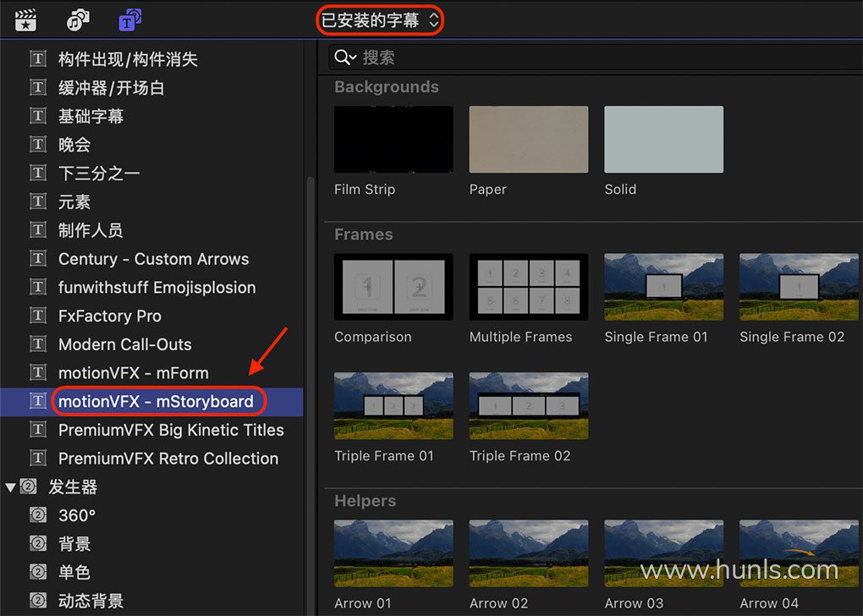
Task: Select the Single Frame 02 thumbnail
Action: [x=800, y=287]
